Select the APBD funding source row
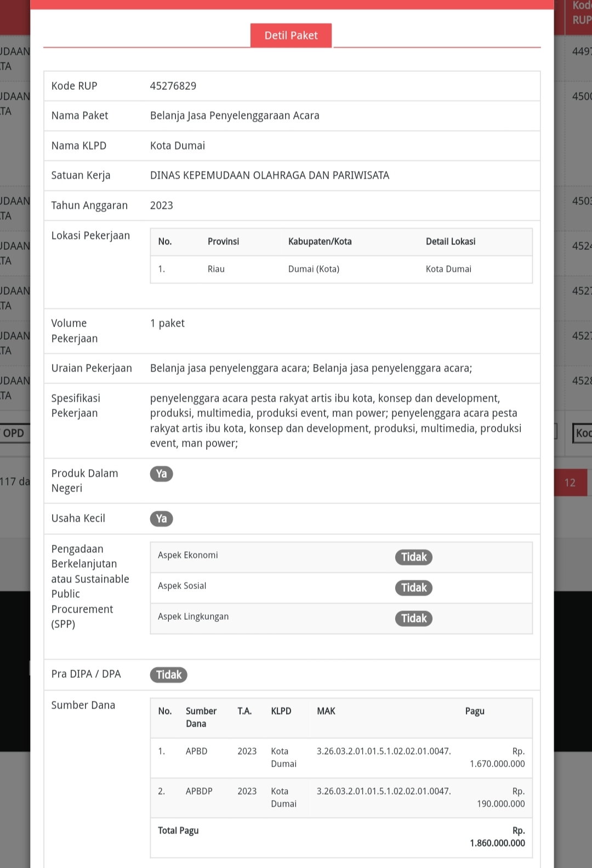 pyautogui.click(x=196, y=751)
